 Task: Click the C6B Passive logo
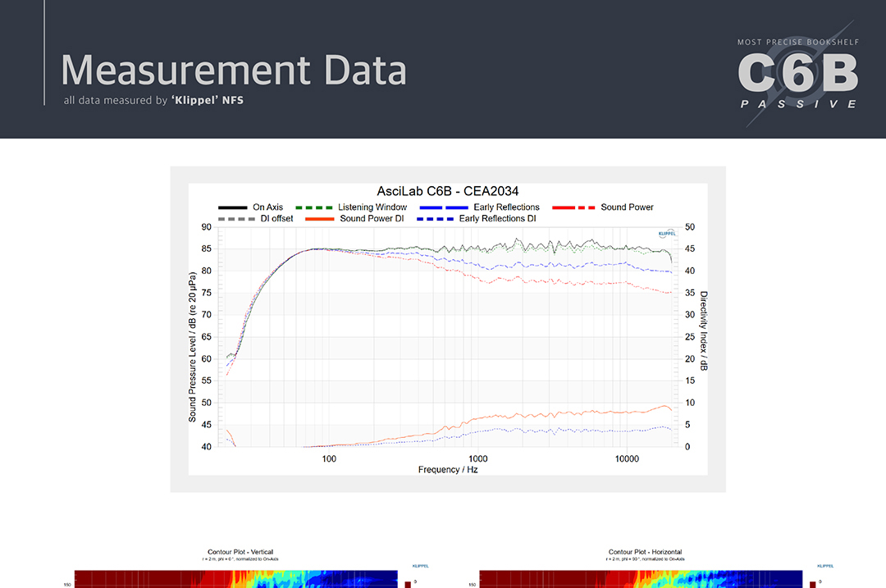pyautogui.click(x=798, y=75)
